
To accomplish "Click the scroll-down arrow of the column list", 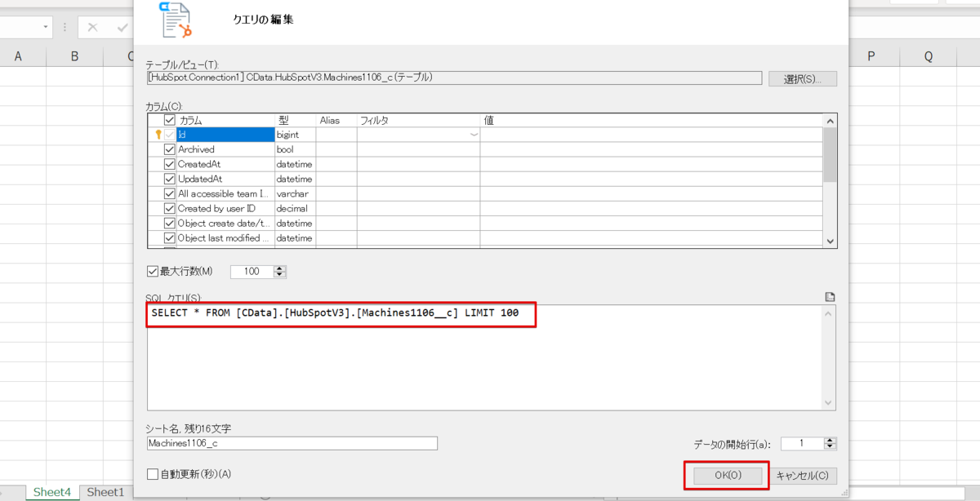I will click(830, 241).
